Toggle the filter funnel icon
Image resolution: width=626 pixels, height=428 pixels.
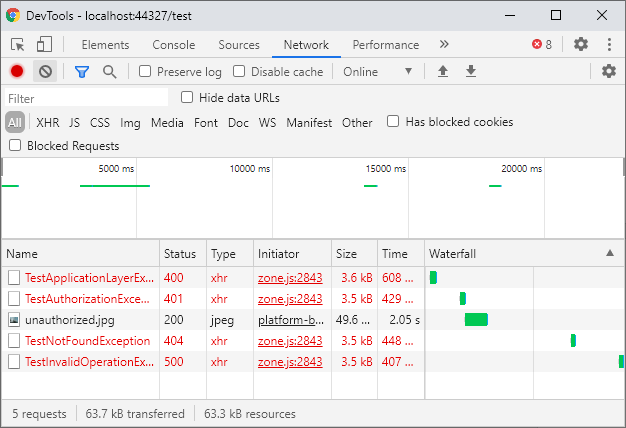pyautogui.click(x=81, y=72)
